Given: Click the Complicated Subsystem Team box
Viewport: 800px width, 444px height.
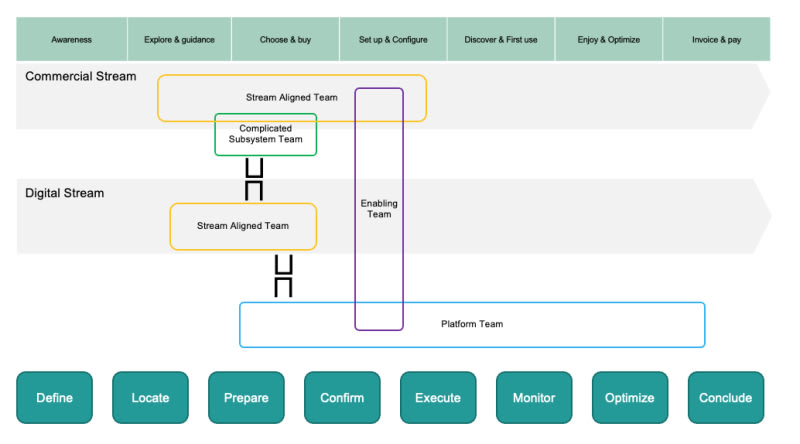Looking at the screenshot, I should (266, 134).
